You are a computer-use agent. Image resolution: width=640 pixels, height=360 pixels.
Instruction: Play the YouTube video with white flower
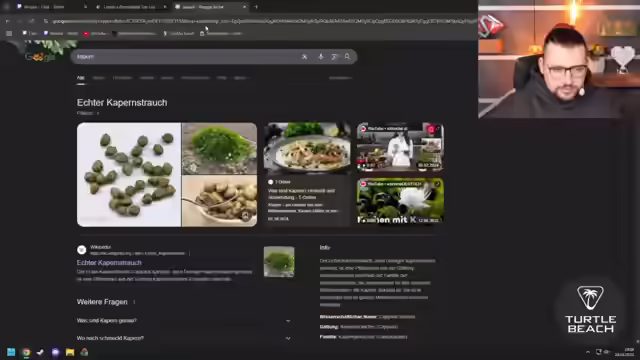[x=400, y=201]
